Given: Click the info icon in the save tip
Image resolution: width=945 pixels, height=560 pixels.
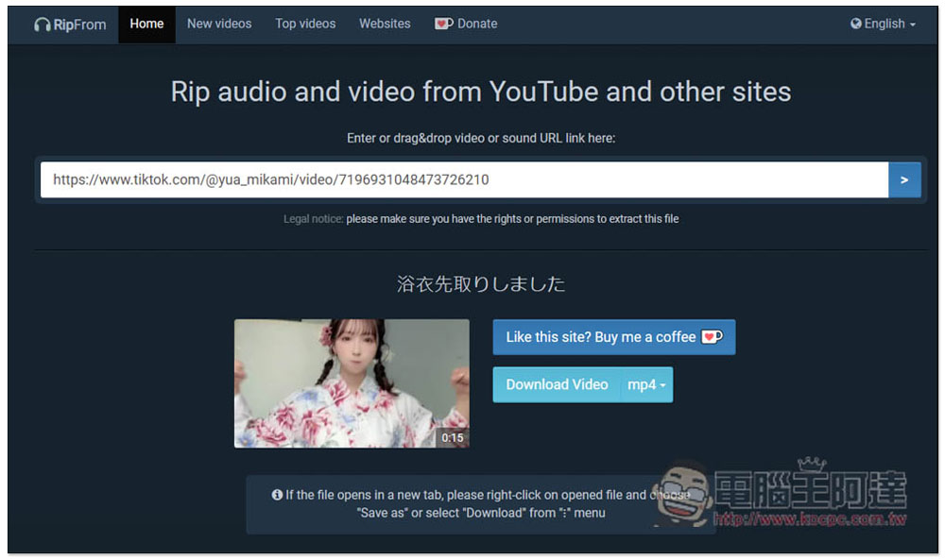Looking at the screenshot, I should point(277,494).
